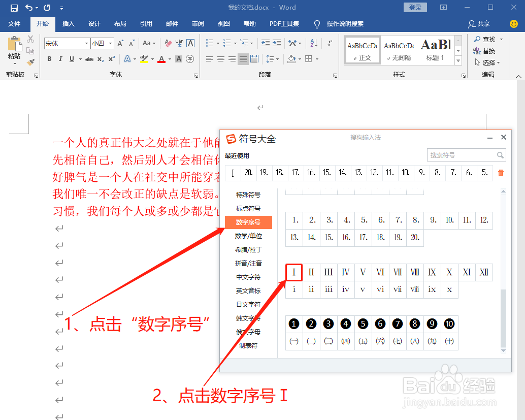Show paragraph marks with the Show/Hide icon
The width and height of the screenshot is (525, 420).
pyautogui.click(x=330, y=43)
